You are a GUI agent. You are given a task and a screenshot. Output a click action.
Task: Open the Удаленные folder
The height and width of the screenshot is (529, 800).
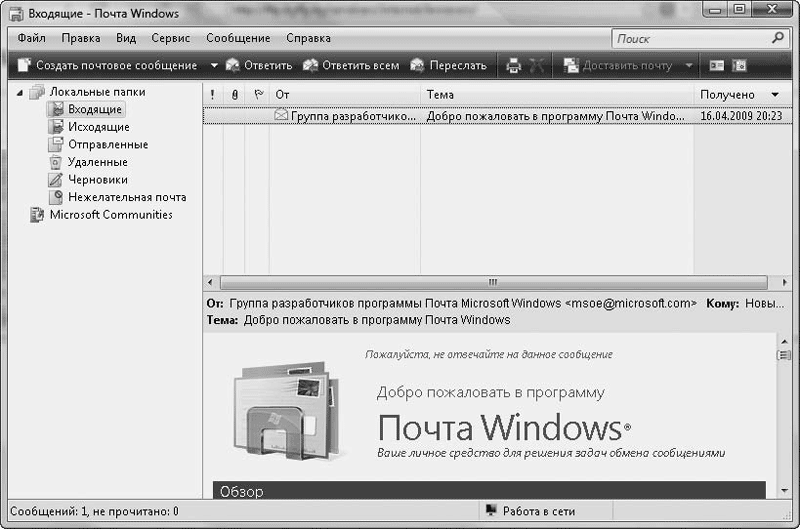[x=97, y=162]
